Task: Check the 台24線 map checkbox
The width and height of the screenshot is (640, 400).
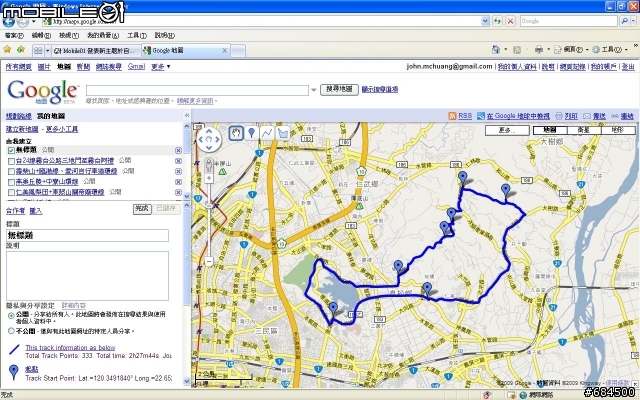Action: [x=11, y=161]
